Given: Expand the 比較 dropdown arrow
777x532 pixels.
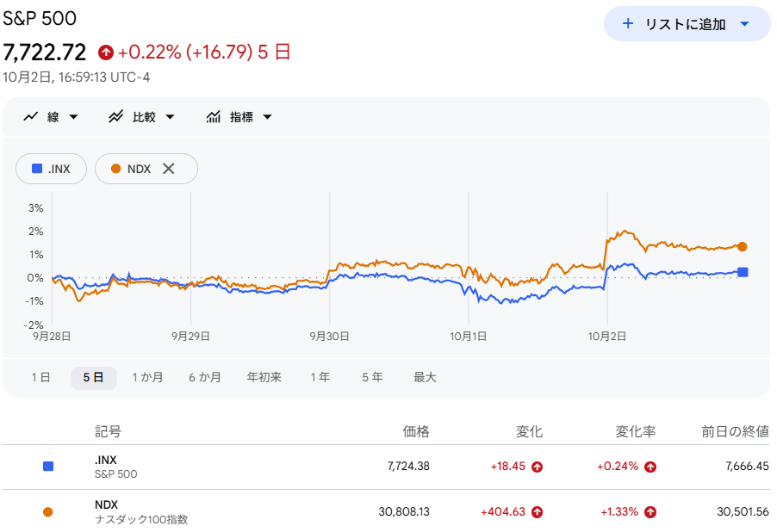Looking at the screenshot, I should coord(170,117).
